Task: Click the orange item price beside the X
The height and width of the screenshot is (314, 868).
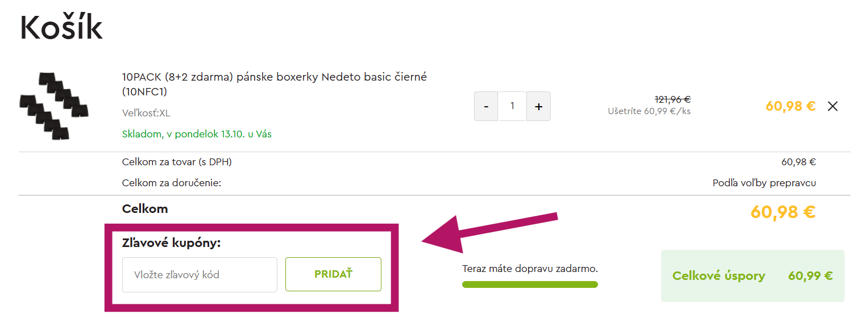Action: coord(790,106)
